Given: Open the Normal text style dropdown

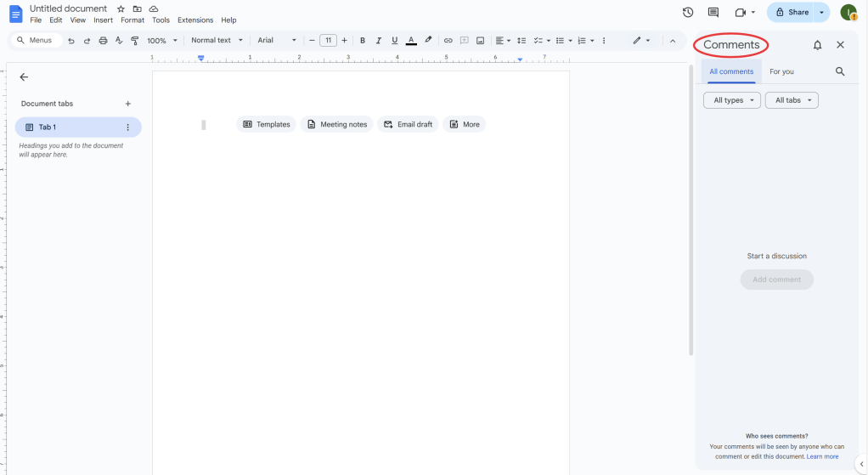Looking at the screenshot, I should (x=217, y=41).
